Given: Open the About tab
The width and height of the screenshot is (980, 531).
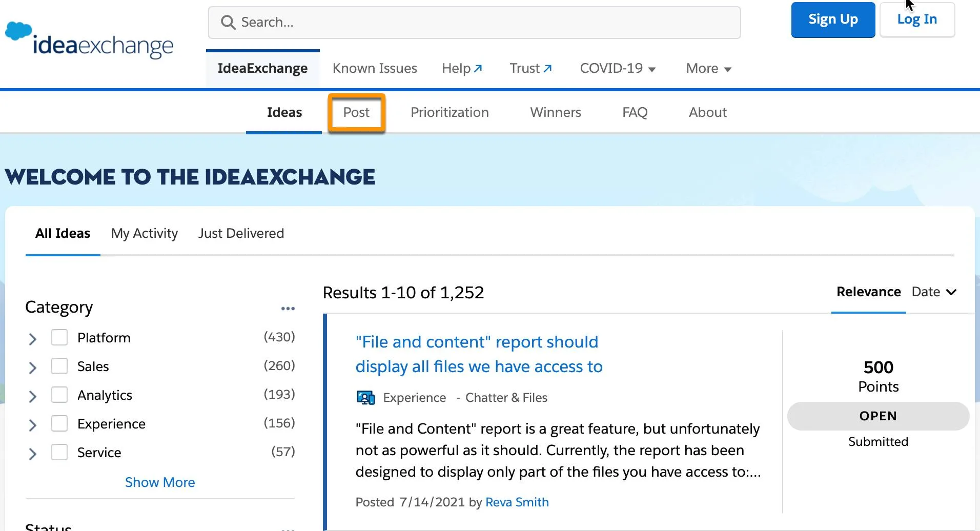Looking at the screenshot, I should [x=707, y=112].
